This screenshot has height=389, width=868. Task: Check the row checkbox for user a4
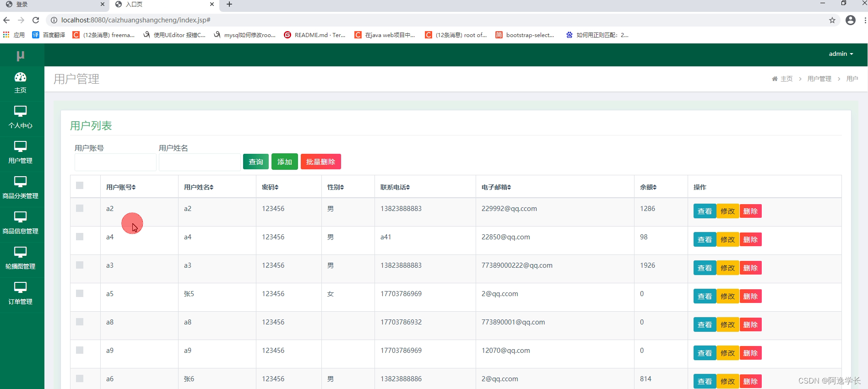pos(80,237)
